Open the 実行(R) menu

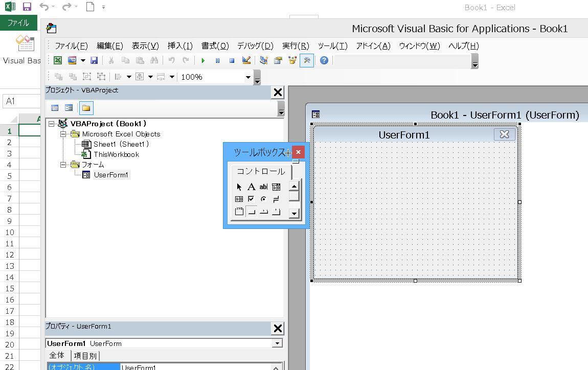[x=296, y=45]
